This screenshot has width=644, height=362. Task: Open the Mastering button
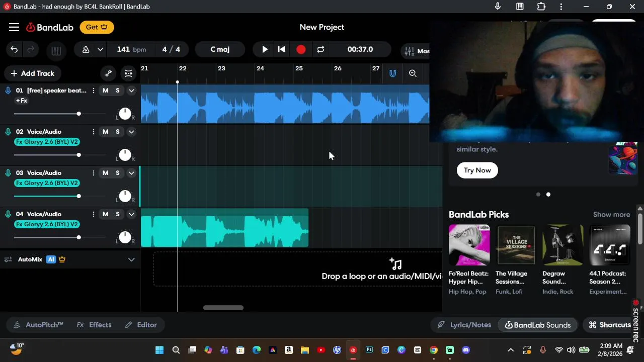[416, 51]
